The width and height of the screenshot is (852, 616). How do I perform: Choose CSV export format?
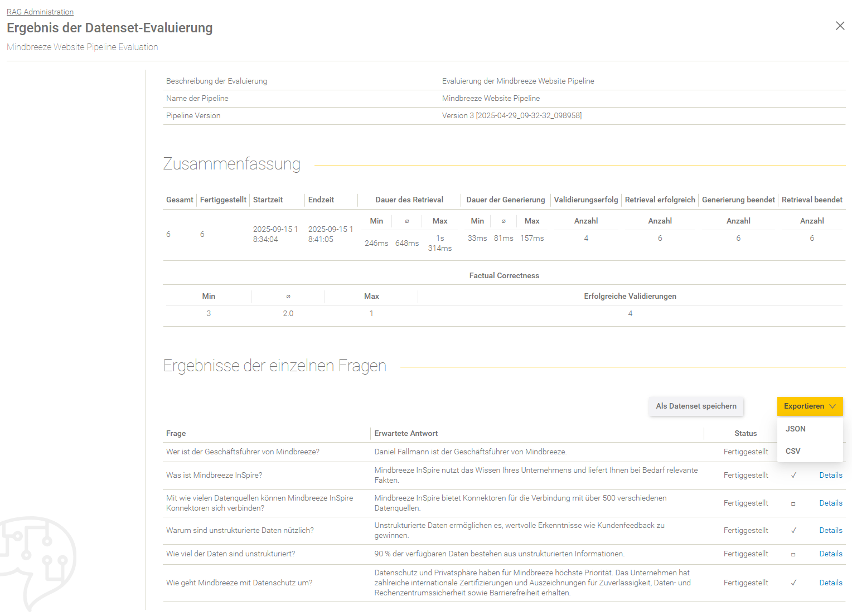[793, 451]
